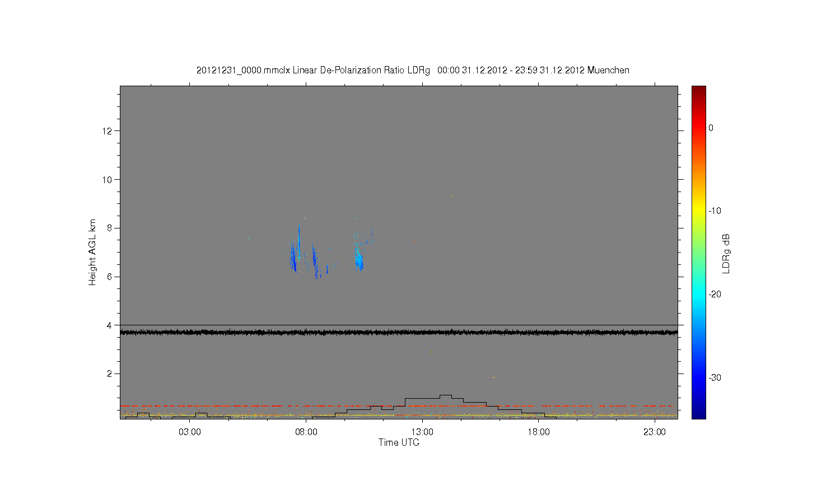
Task: Select the 'Muenchen' location text in the title
Action: point(608,71)
